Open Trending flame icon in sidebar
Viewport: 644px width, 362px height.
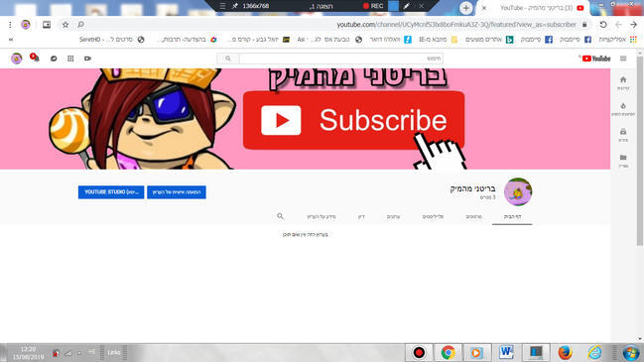(623, 109)
